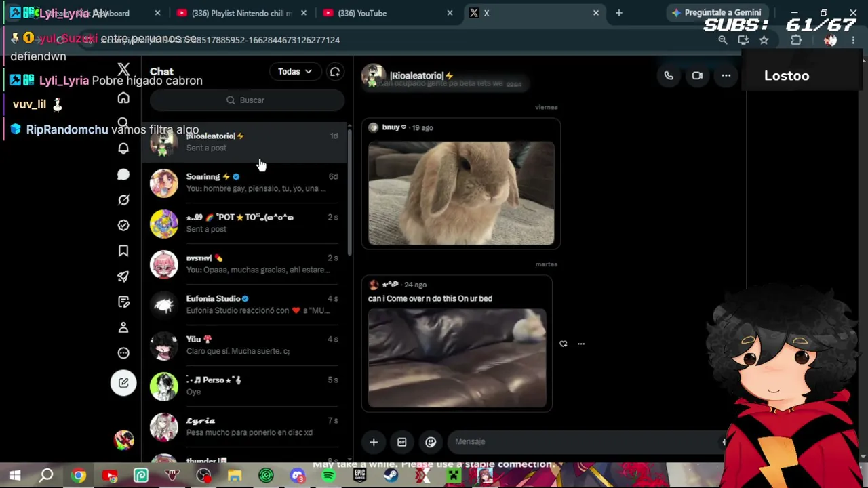Open more options for the shared post message
The width and height of the screenshot is (868, 488).
point(581,344)
